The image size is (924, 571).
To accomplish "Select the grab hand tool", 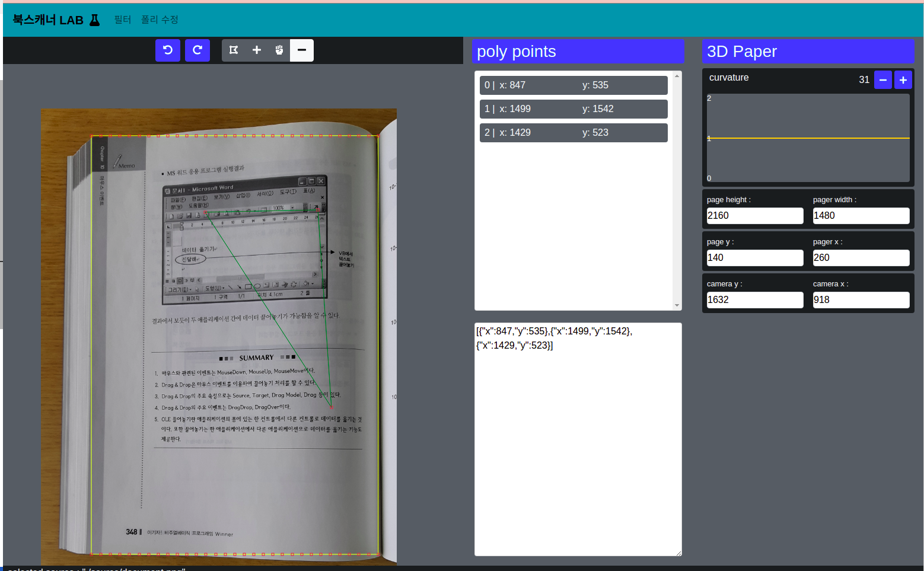I will click(279, 50).
